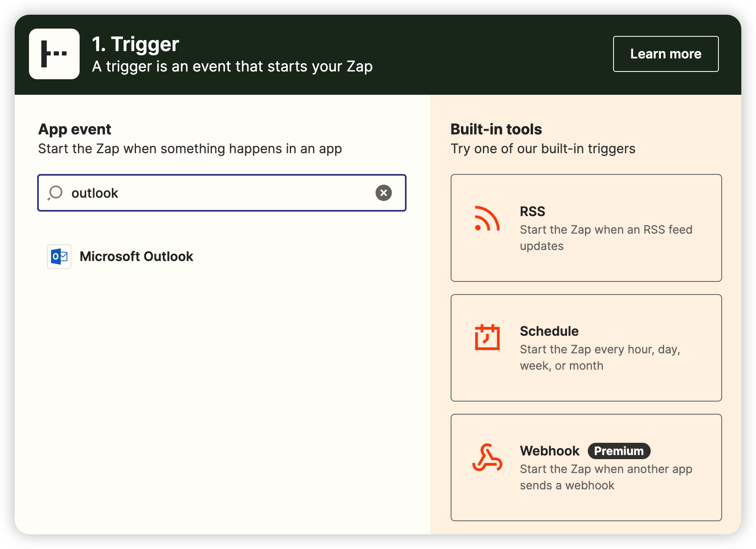
Task: Click the orange RSS feed icon
Action: click(487, 219)
